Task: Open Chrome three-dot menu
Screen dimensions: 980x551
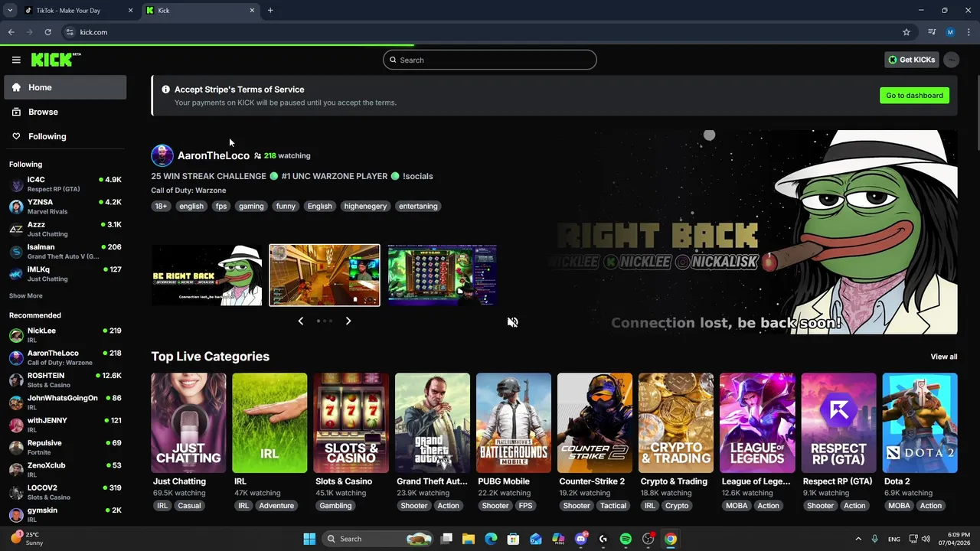Action: click(x=968, y=32)
